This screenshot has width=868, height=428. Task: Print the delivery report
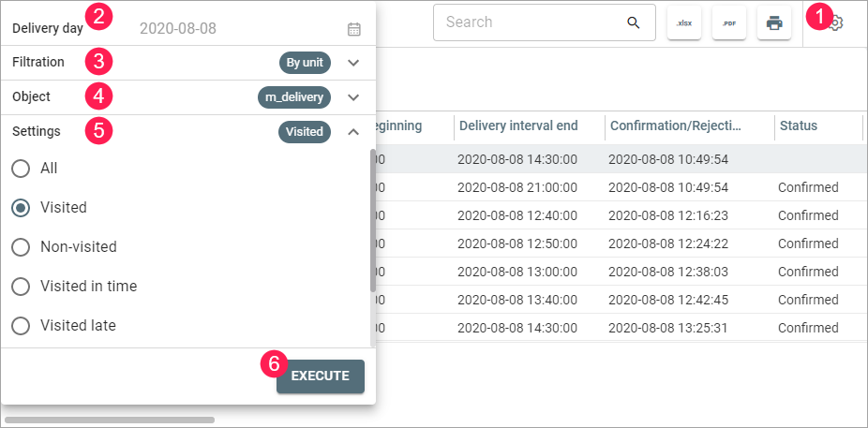click(774, 22)
